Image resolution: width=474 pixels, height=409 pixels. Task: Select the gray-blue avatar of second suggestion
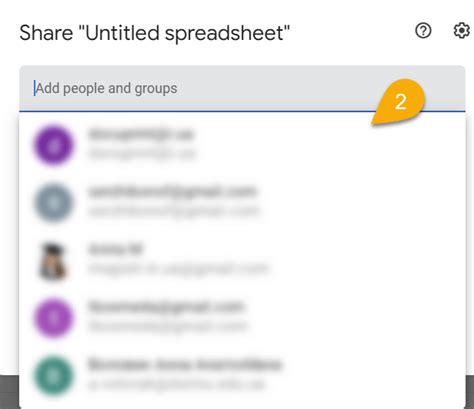point(53,202)
